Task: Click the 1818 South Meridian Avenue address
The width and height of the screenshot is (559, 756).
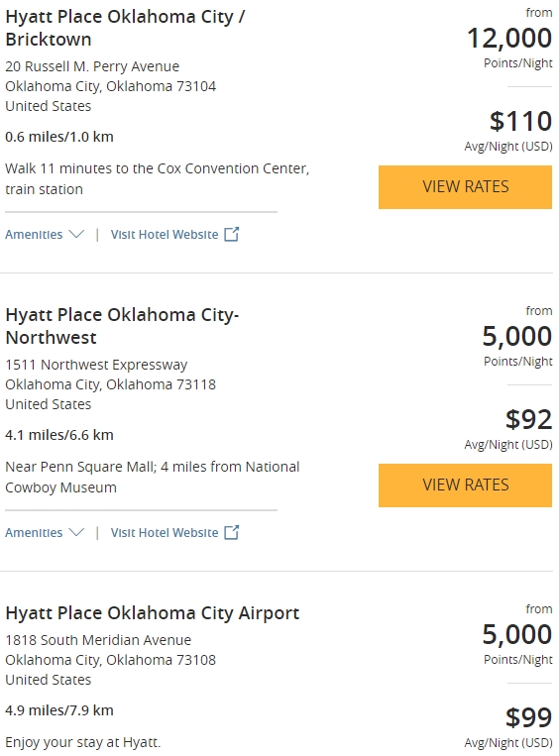Action: coord(98,640)
